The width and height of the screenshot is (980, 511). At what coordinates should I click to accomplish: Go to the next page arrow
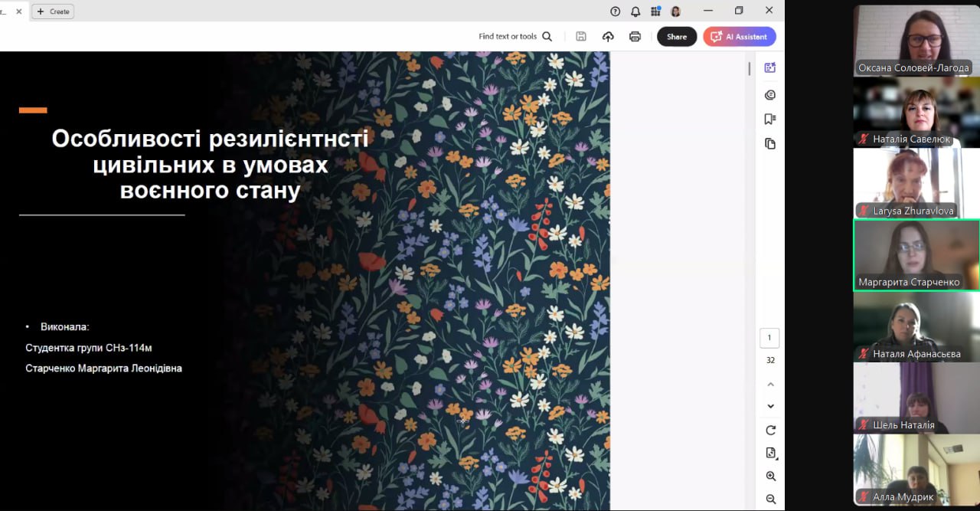tap(770, 406)
